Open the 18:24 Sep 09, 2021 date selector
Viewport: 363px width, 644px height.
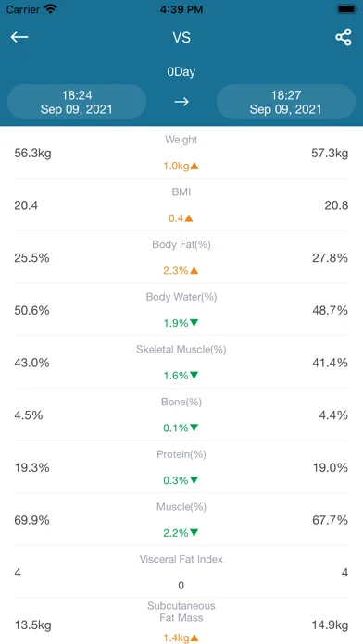click(77, 103)
